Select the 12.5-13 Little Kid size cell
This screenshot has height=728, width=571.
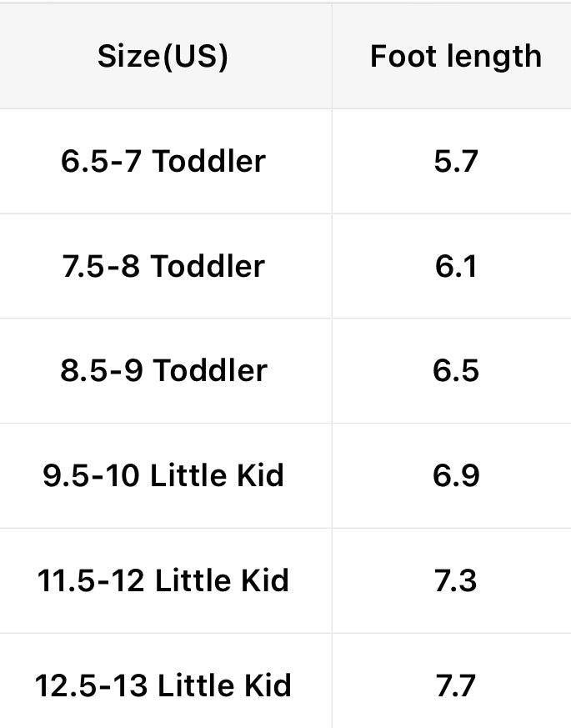point(163,685)
